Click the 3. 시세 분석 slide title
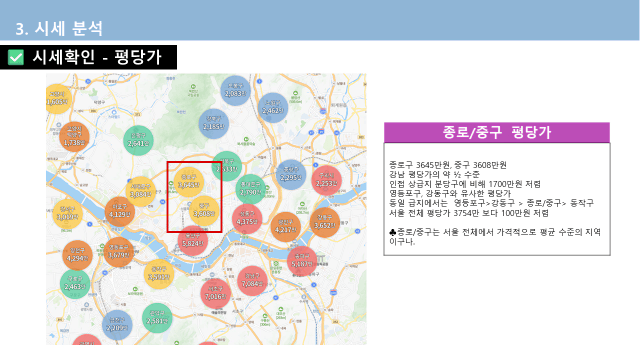The image size is (640, 360). (x=59, y=29)
